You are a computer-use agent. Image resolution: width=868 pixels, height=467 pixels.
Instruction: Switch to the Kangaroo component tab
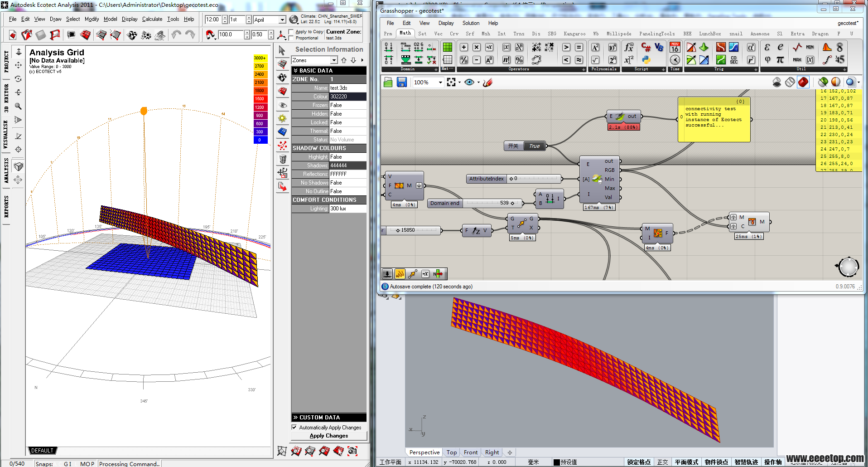(x=574, y=34)
